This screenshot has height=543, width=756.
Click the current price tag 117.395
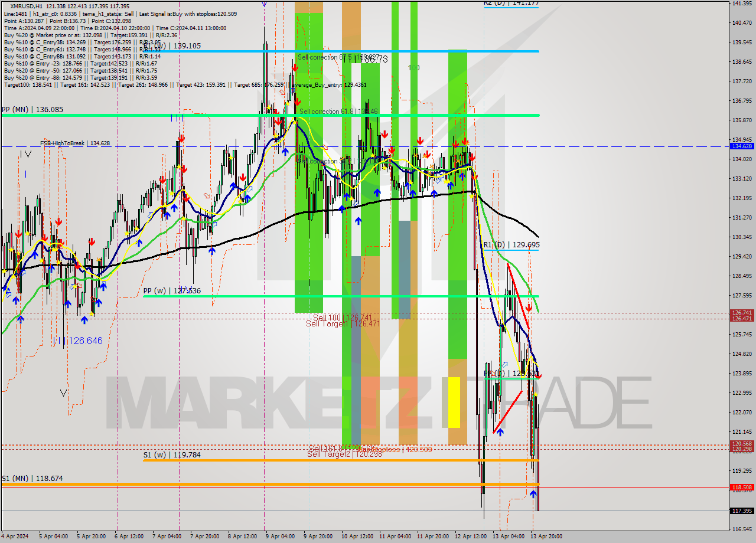click(742, 511)
